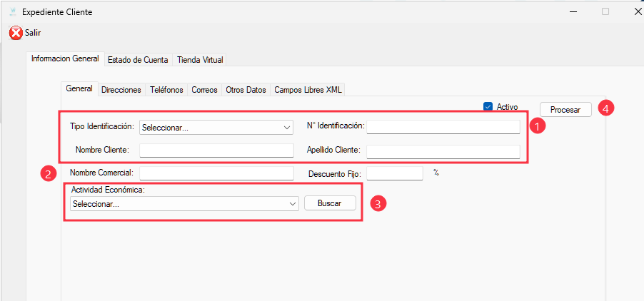Show the Otros Datos sub-tab
644x301 pixels.
tap(246, 90)
